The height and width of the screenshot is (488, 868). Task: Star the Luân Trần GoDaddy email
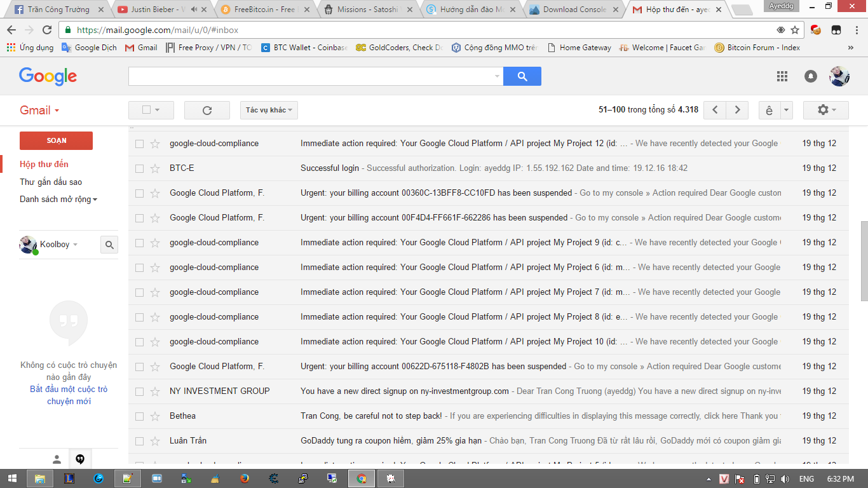coord(155,441)
